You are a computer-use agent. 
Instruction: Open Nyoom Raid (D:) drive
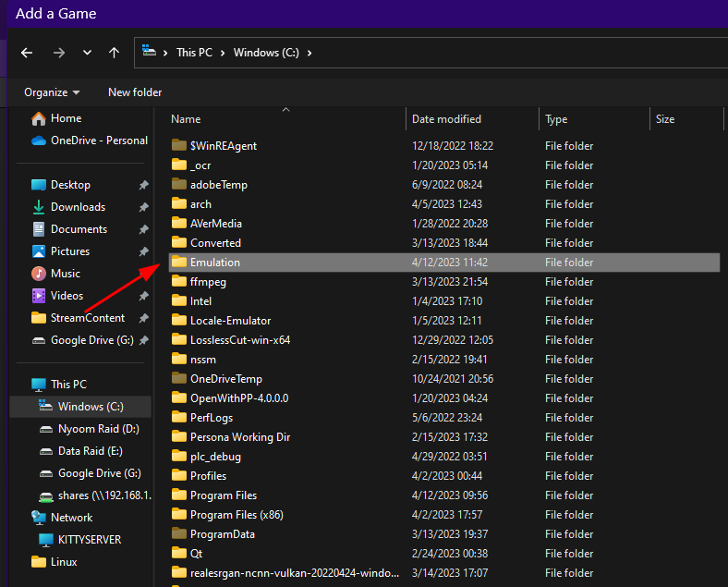tap(99, 429)
